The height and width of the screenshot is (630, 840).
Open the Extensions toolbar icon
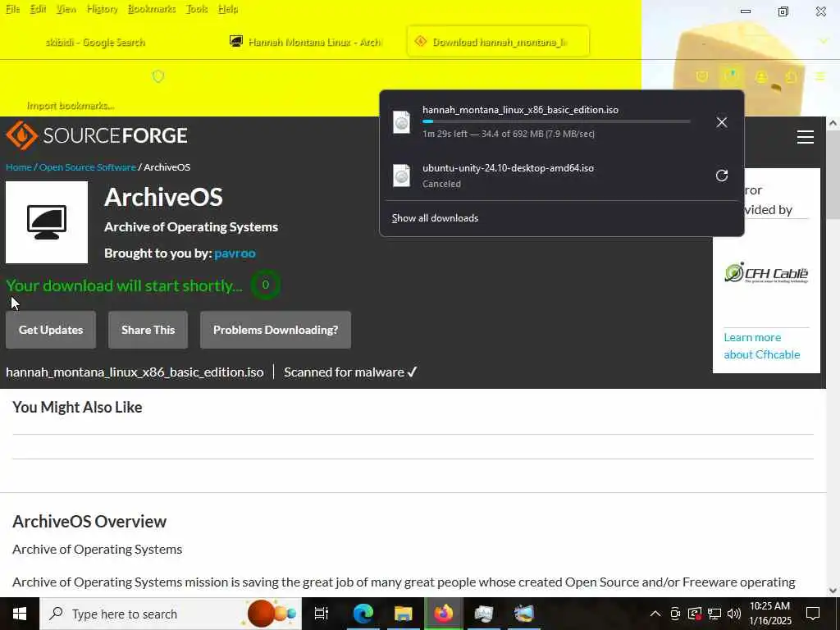tap(791, 76)
